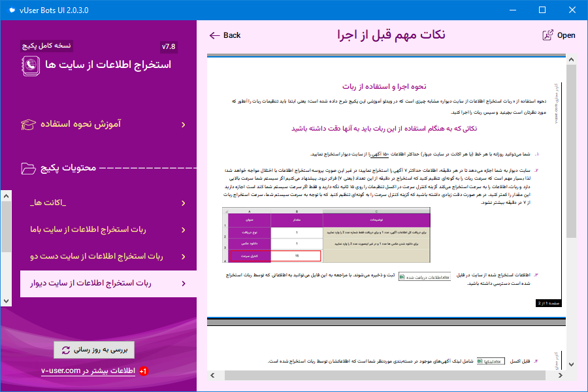The image size is (588, 392).
Task: Click the package title استخراج اطلاعات از سایت ها
Action: pyautogui.click(x=108, y=65)
